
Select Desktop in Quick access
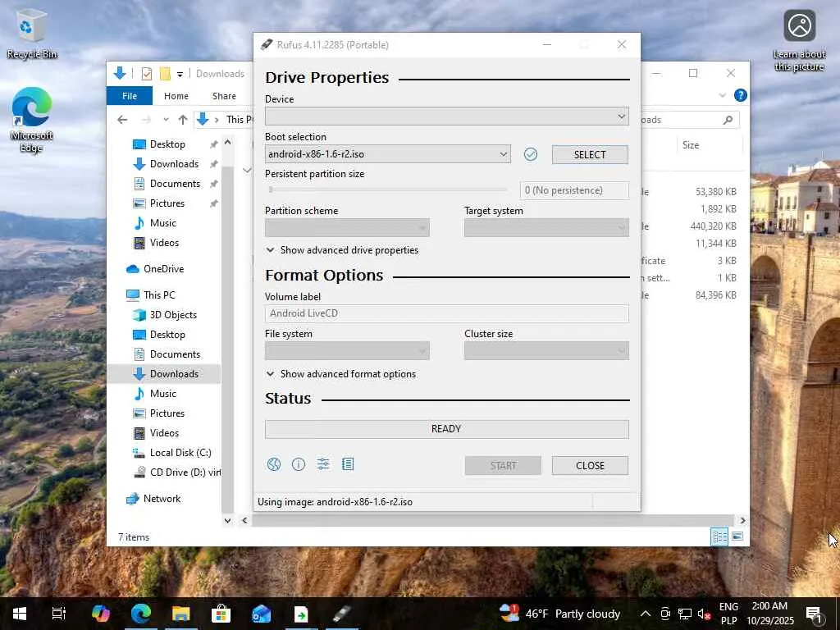(167, 144)
